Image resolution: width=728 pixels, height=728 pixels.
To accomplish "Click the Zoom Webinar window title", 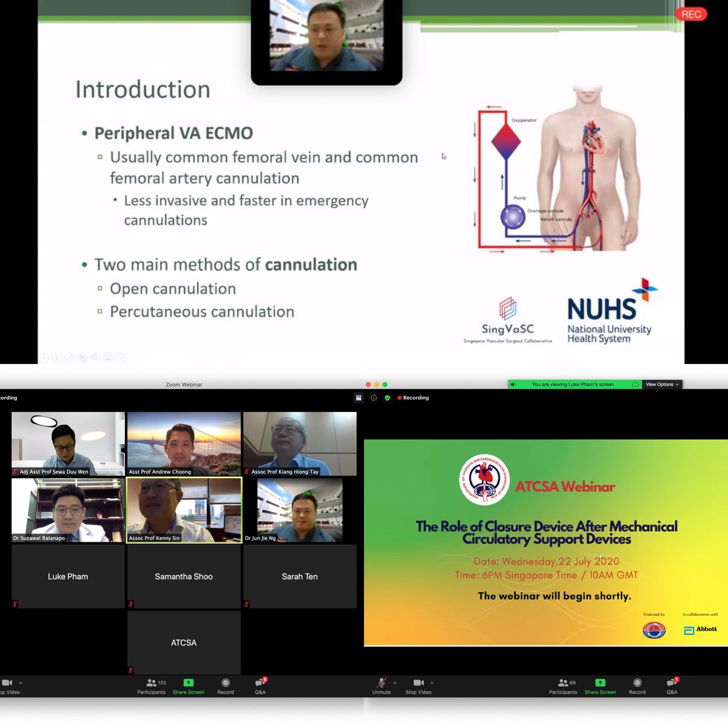I will click(184, 385).
